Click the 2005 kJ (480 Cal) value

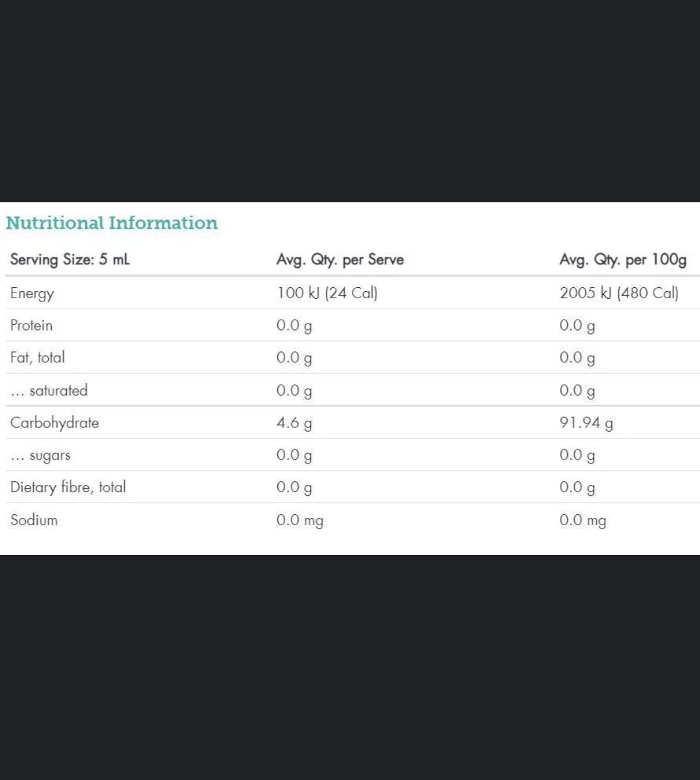[x=618, y=293]
